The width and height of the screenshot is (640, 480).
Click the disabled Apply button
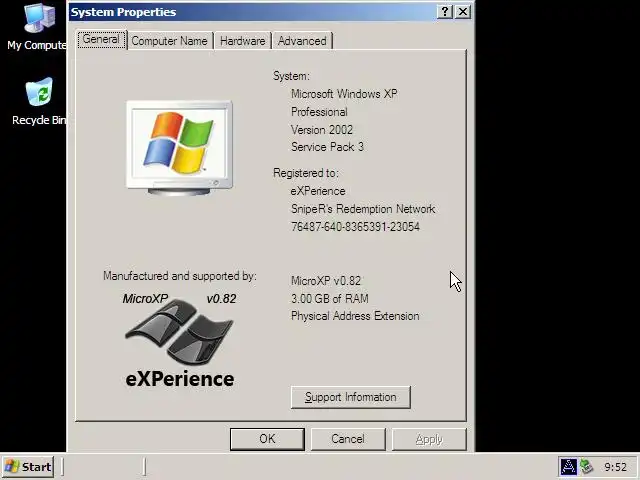click(x=429, y=439)
